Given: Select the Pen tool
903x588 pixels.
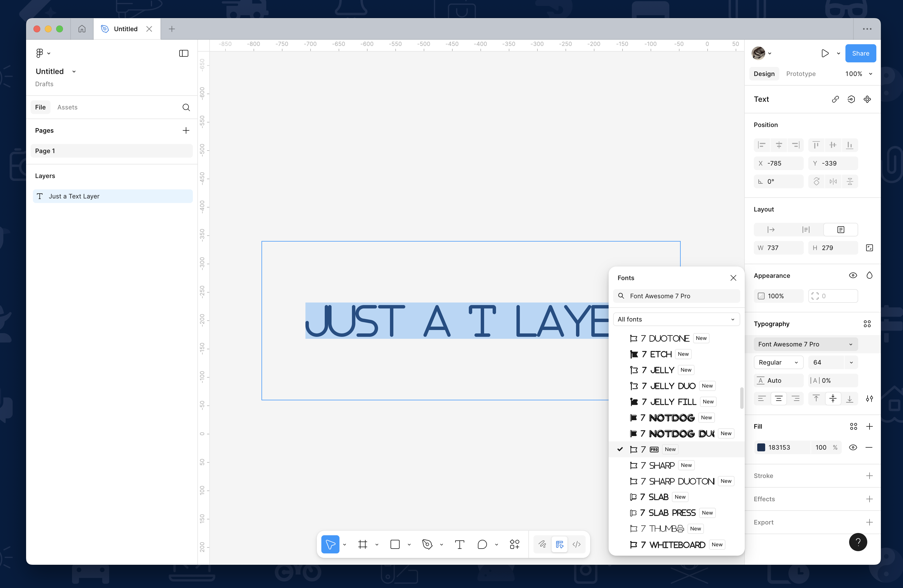Looking at the screenshot, I should [x=427, y=544].
